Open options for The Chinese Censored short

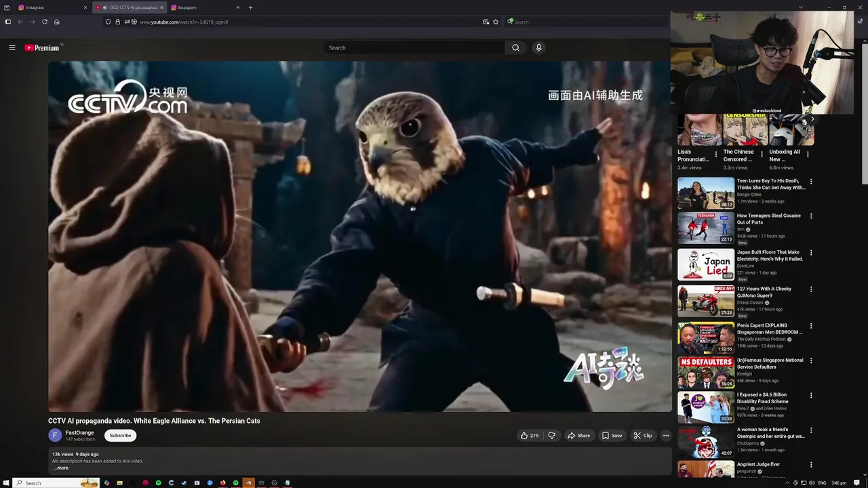tap(762, 155)
